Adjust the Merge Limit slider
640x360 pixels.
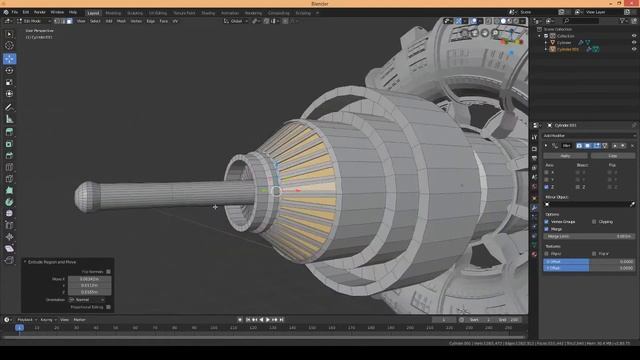pyautogui.click(x=589, y=236)
